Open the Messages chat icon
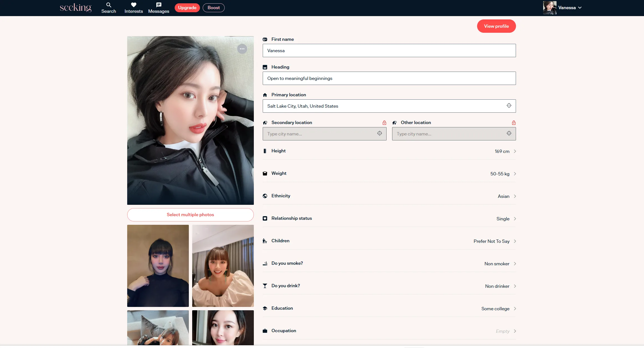 [x=159, y=5]
